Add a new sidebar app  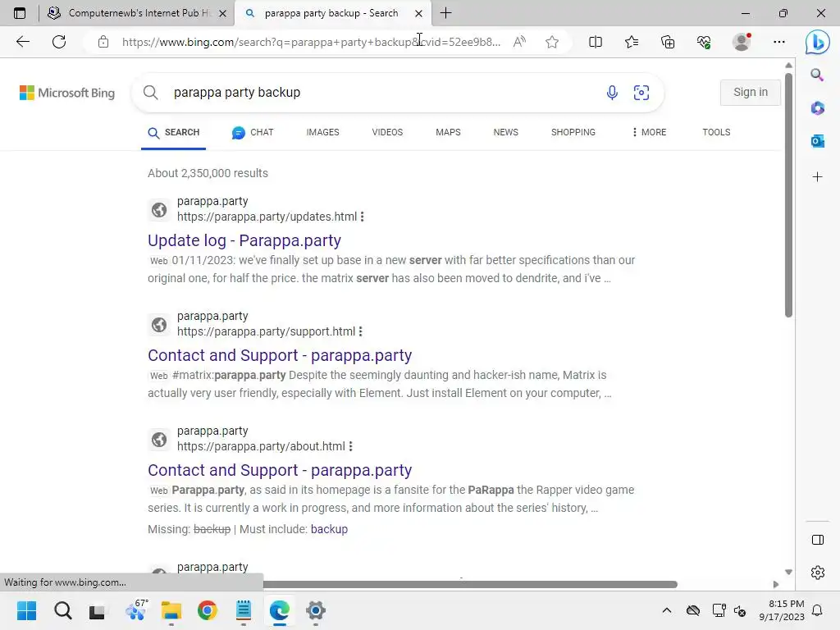817,177
